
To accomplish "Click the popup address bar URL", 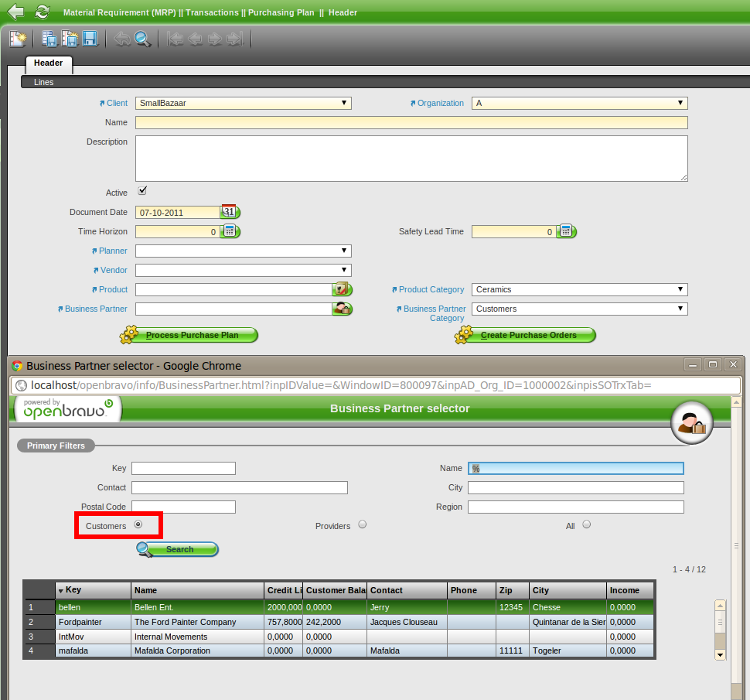I will pos(340,385).
